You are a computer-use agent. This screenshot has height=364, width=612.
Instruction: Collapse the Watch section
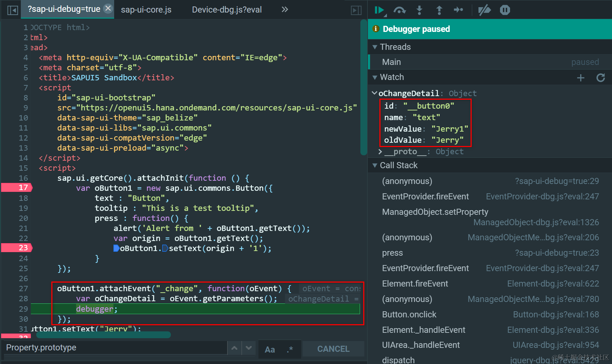point(375,77)
